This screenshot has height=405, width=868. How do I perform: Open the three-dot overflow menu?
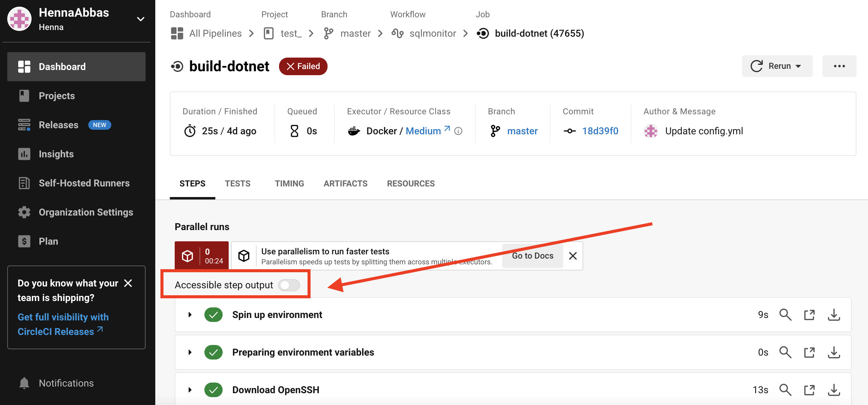pos(839,66)
